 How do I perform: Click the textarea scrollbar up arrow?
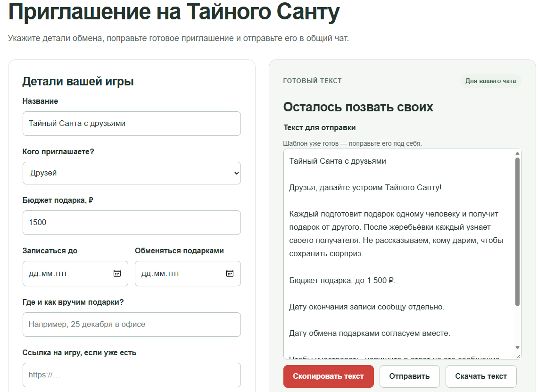pyautogui.click(x=517, y=153)
